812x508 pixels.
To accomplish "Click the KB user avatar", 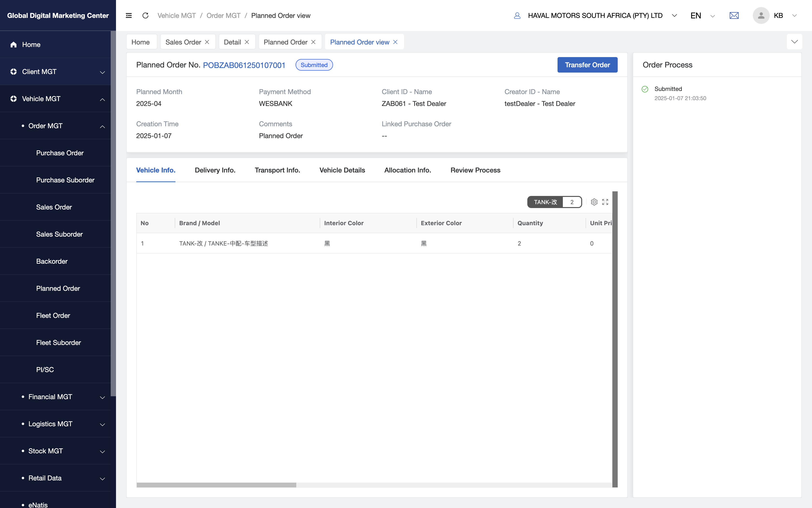I will click(761, 15).
